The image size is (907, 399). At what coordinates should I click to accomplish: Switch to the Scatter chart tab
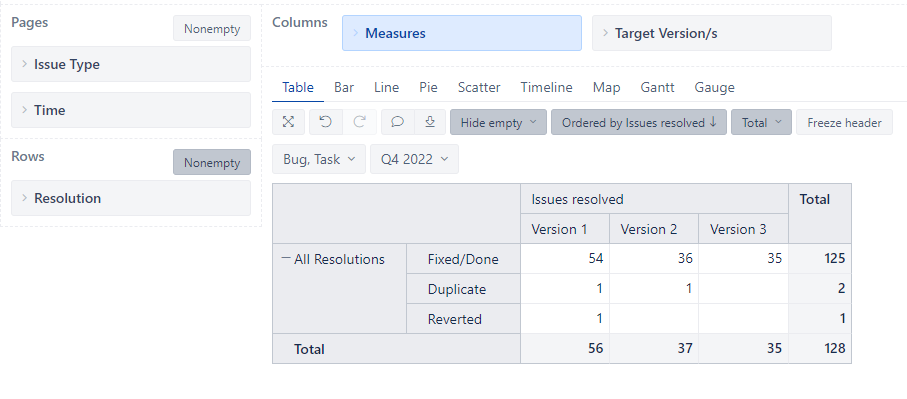click(x=479, y=87)
